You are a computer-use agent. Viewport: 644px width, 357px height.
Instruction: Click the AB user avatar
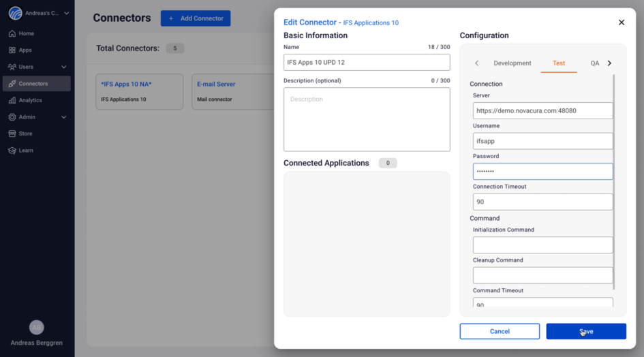36,328
